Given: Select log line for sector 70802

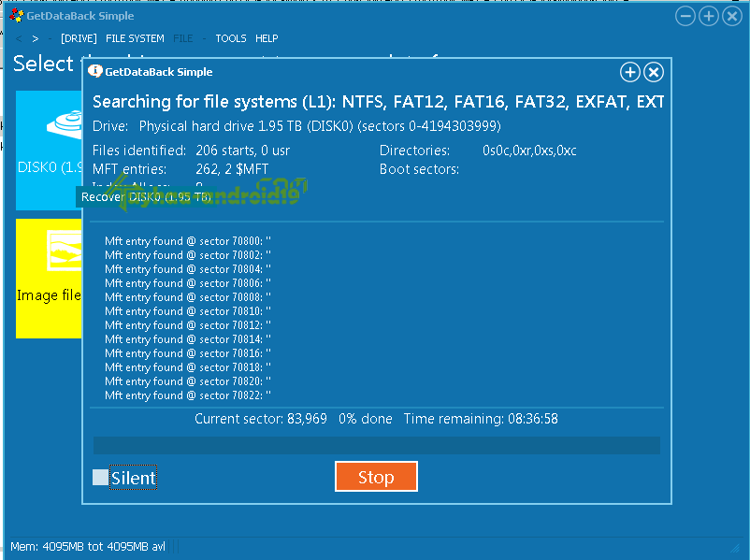Looking at the screenshot, I should click(x=187, y=255).
